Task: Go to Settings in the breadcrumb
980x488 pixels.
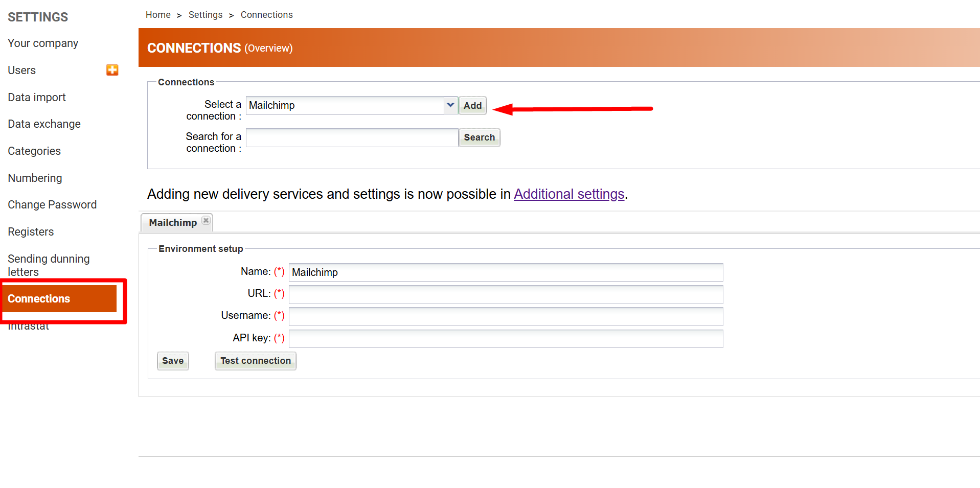Action: point(206,15)
